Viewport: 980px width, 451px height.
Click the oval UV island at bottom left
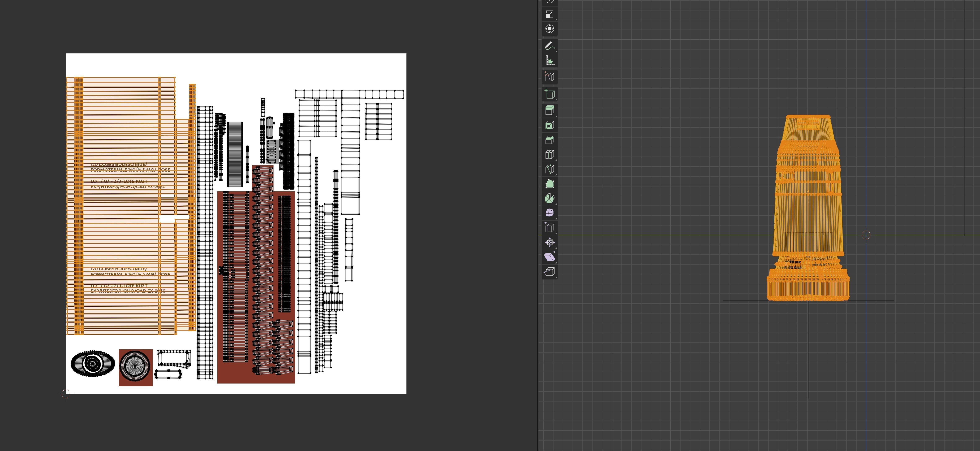92,363
